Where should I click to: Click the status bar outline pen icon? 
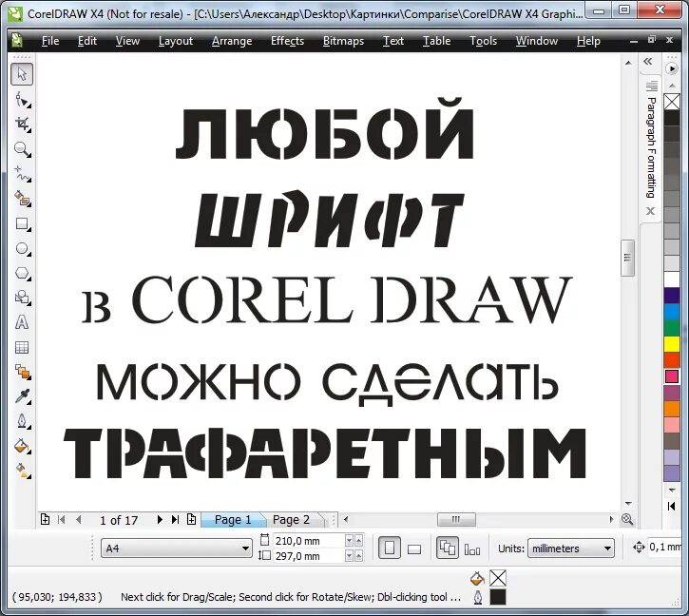[x=478, y=597]
